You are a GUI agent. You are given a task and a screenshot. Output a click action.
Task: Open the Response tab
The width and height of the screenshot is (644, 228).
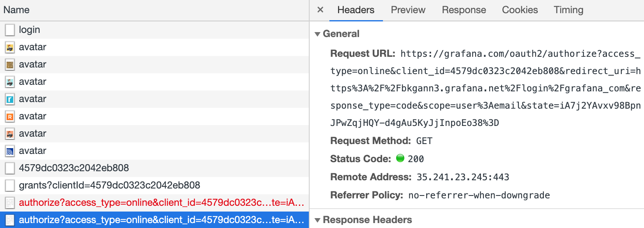[x=464, y=10]
